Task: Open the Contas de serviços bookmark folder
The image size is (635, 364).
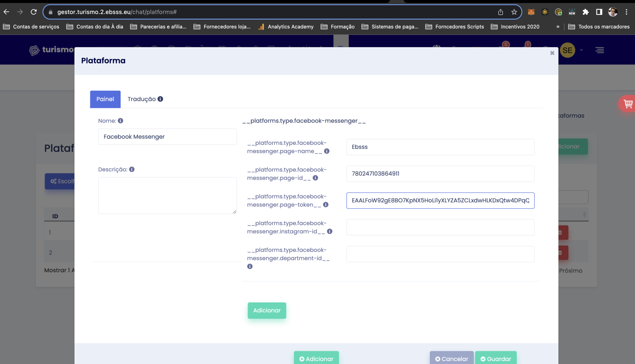Action: click(x=31, y=27)
